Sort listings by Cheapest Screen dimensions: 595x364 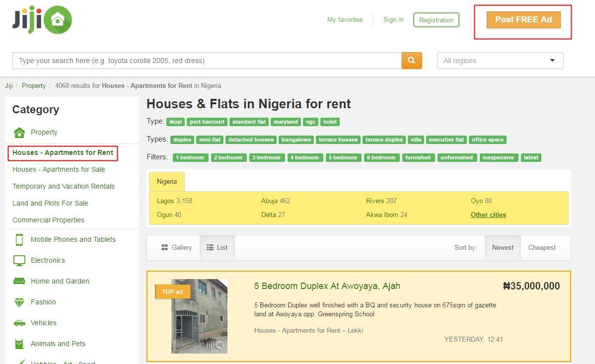(x=542, y=247)
